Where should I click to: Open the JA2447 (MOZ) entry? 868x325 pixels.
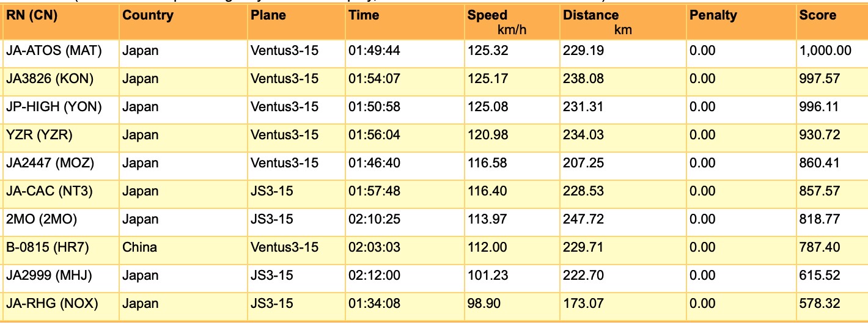(x=50, y=163)
